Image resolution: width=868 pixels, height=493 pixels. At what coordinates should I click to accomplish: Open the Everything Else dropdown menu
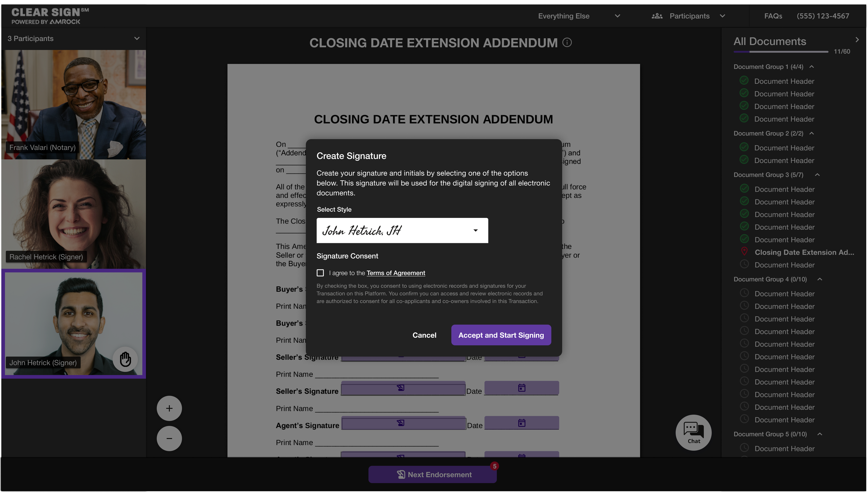click(579, 16)
